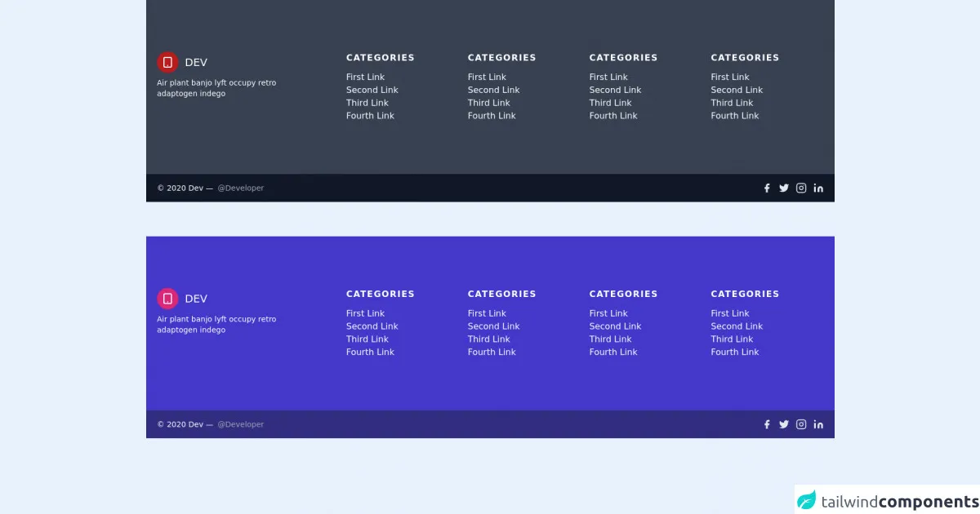Viewport: 980px width, 514px height.
Task: Click the Facebook icon in purple footer
Action: point(767,424)
